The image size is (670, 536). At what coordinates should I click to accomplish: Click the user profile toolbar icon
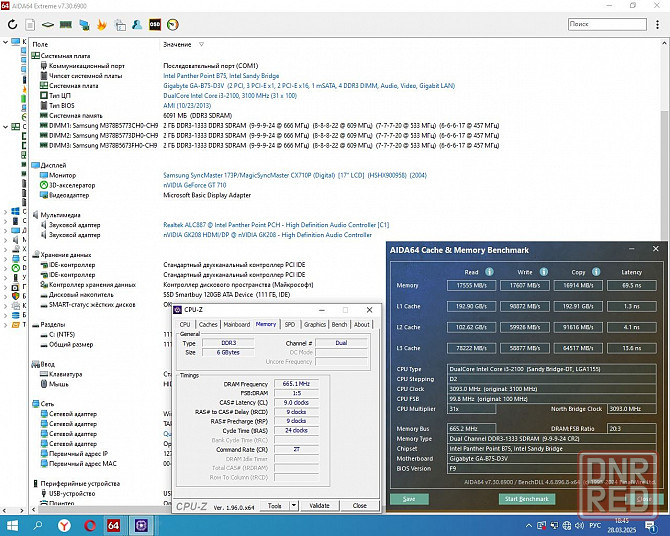tap(137, 24)
